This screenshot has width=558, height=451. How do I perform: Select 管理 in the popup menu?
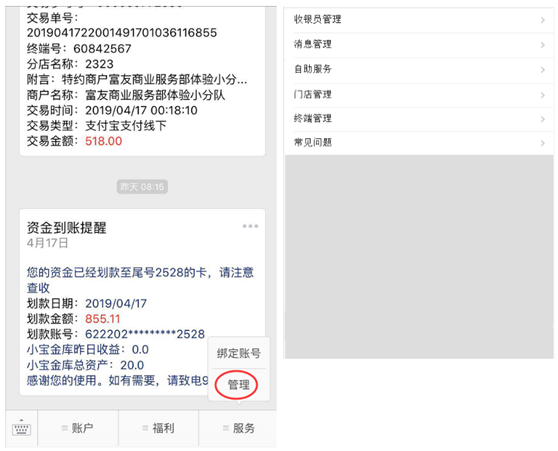[238, 385]
